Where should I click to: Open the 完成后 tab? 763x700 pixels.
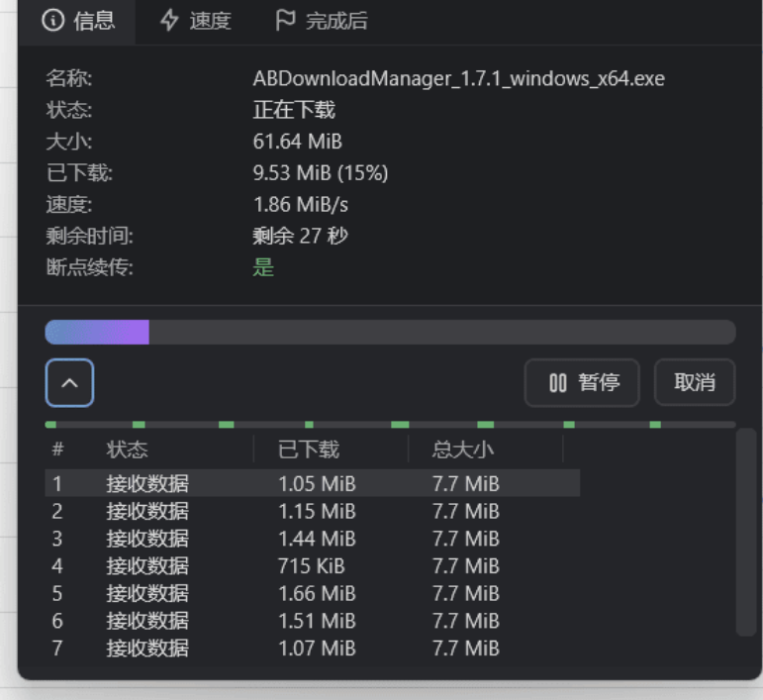(x=321, y=21)
